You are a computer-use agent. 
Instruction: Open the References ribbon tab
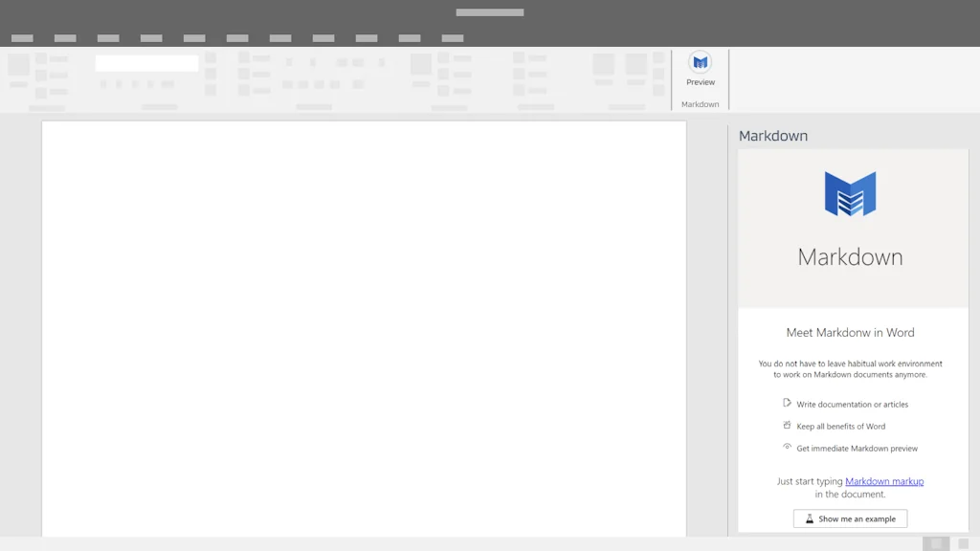tap(237, 38)
